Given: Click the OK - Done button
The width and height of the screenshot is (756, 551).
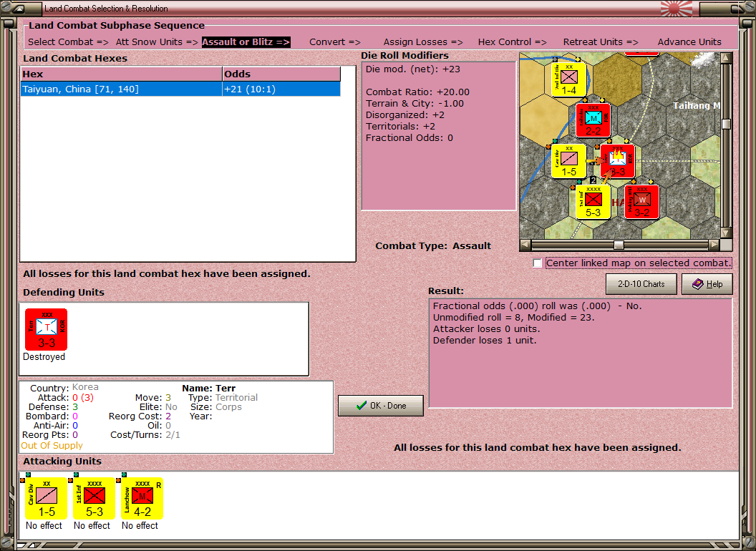Looking at the screenshot, I should (381, 406).
